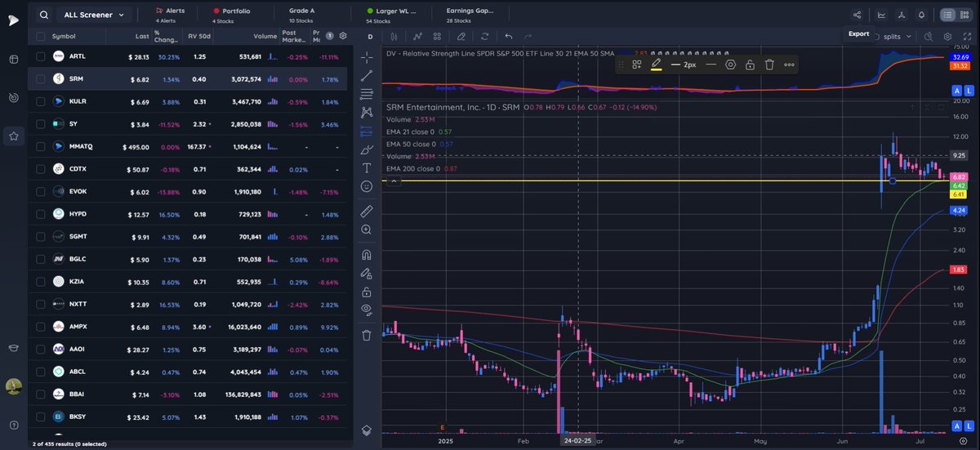Open the ALL Screener dropdown

(93, 15)
